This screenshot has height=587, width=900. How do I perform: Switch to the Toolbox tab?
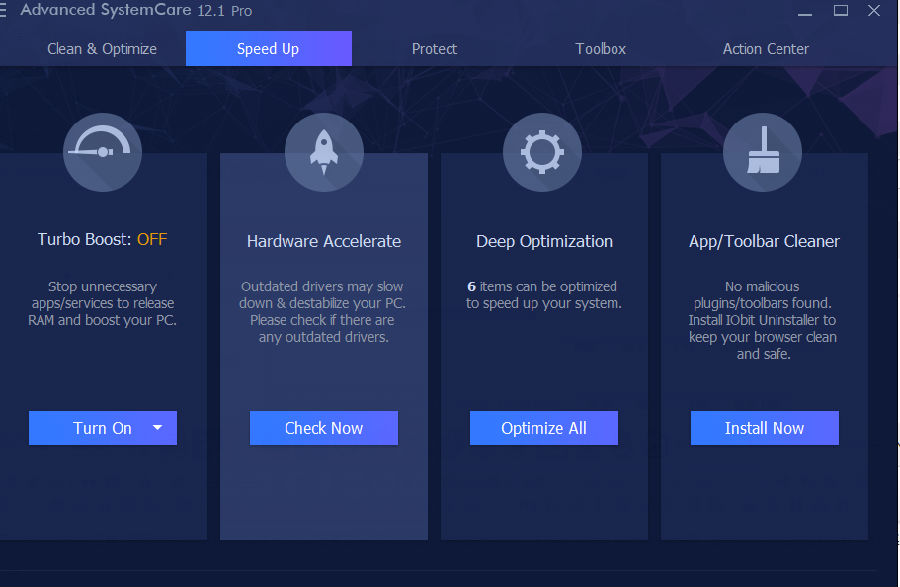(600, 48)
